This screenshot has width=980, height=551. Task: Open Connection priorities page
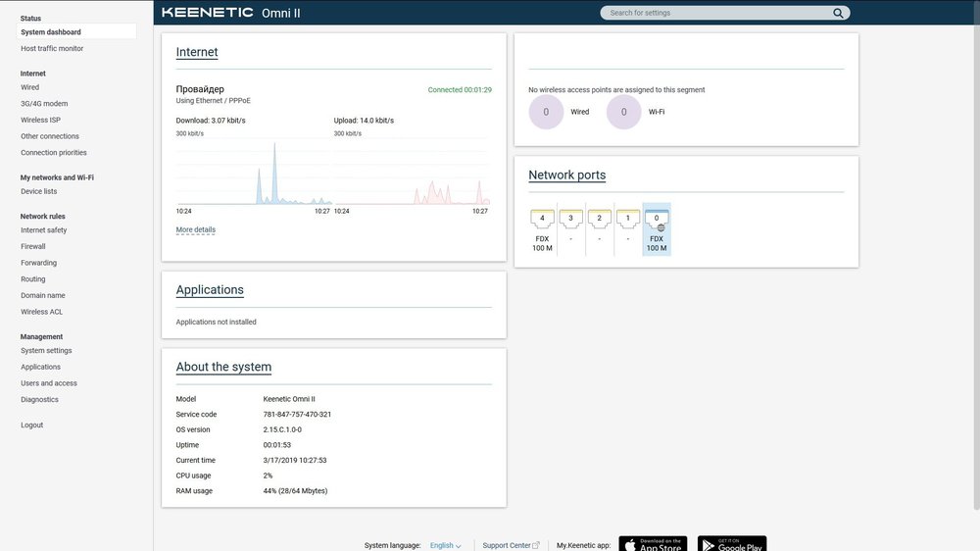54,153
